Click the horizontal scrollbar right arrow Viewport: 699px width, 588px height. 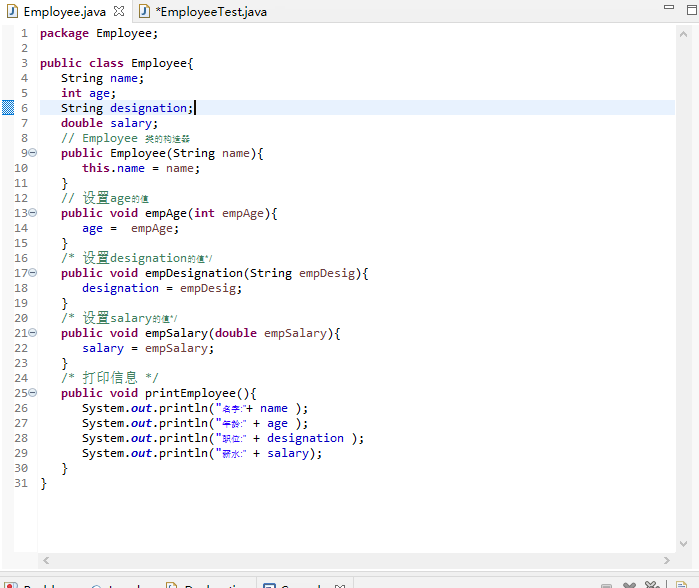tap(666, 560)
